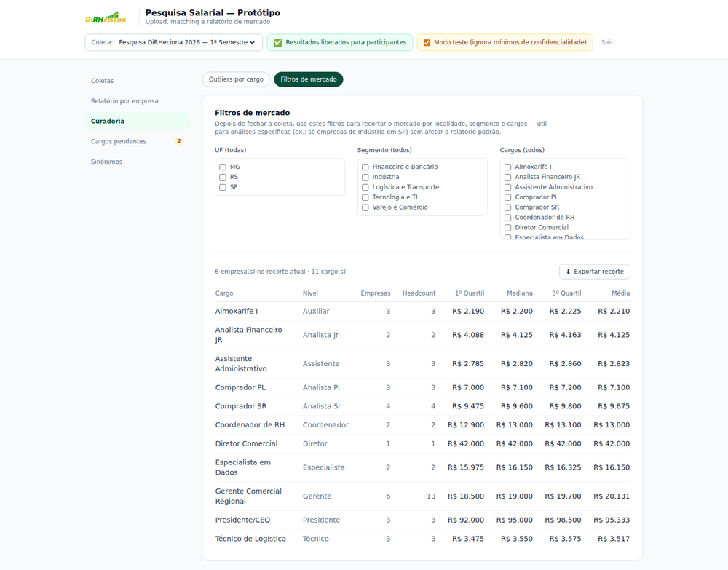Image resolution: width=728 pixels, height=570 pixels.
Task: Click the R$ 95.333 average value
Action: click(x=612, y=520)
